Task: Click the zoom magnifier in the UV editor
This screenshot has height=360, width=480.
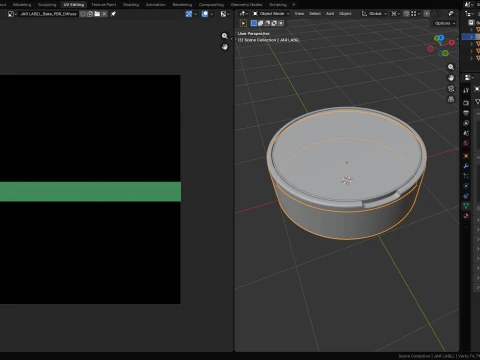Action: point(225,36)
